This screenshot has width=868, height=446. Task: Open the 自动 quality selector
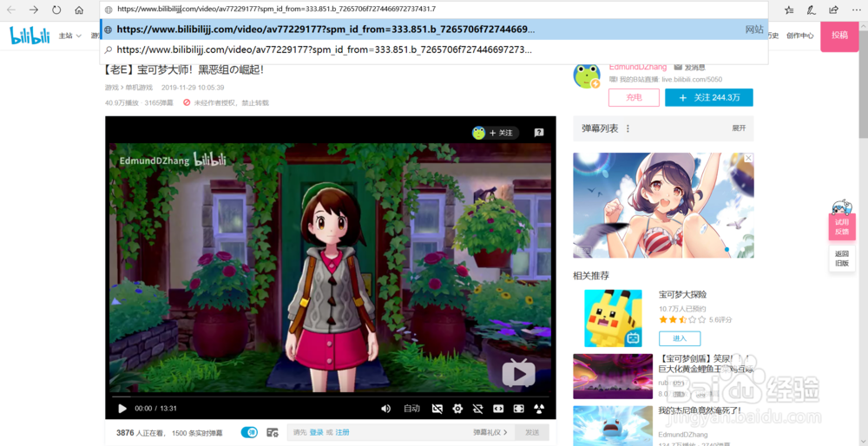click(411, 409)
